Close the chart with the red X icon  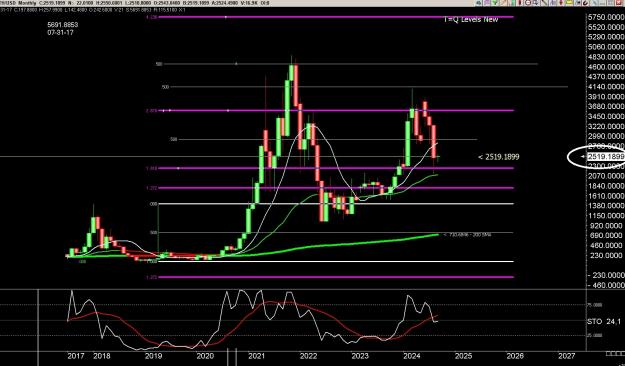pos(619,3)
